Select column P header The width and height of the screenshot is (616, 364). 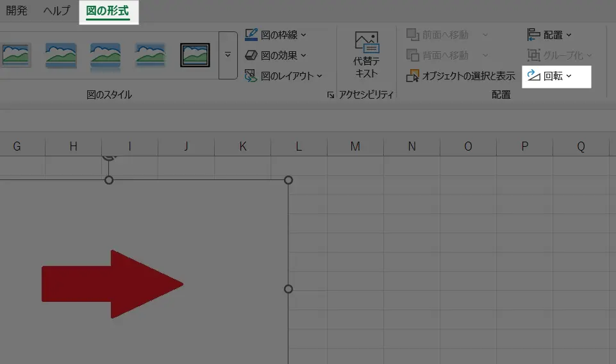pyautogui.click(x=525, y=147)
